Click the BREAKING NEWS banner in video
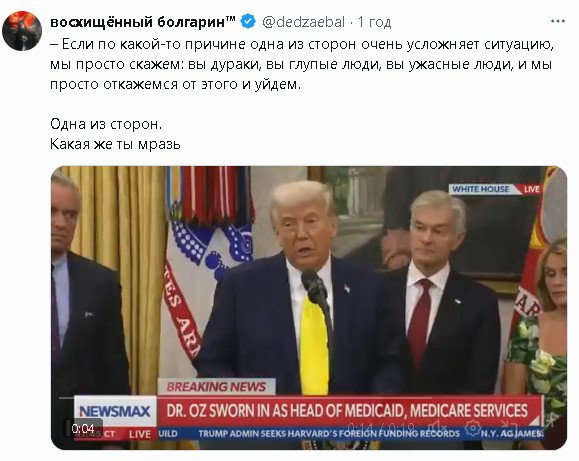579x461 pixels. [x=216, y=387]
